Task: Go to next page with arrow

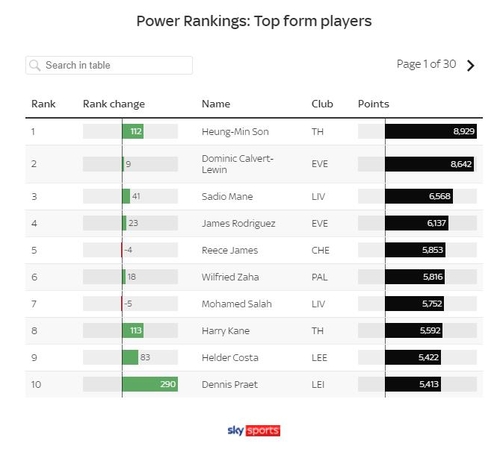Action: (471, 65)
